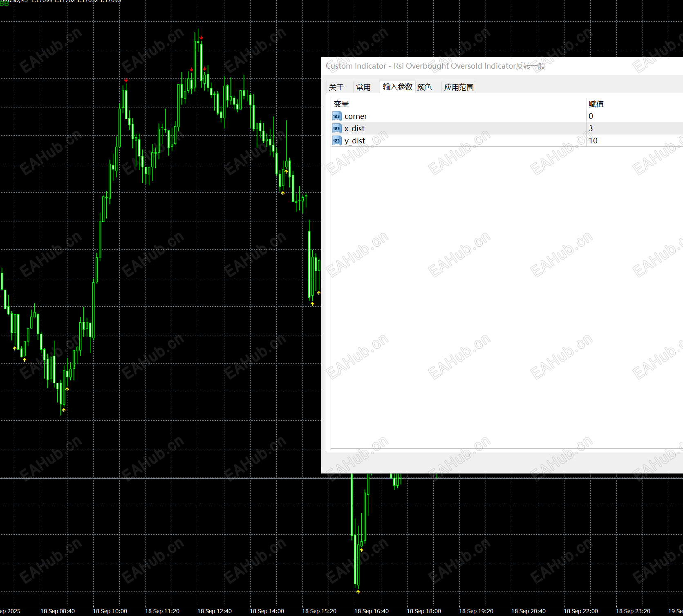Click the Custom Indicator dialog title
The height and width of the screenshot is (616, 683).
(435, 66)
